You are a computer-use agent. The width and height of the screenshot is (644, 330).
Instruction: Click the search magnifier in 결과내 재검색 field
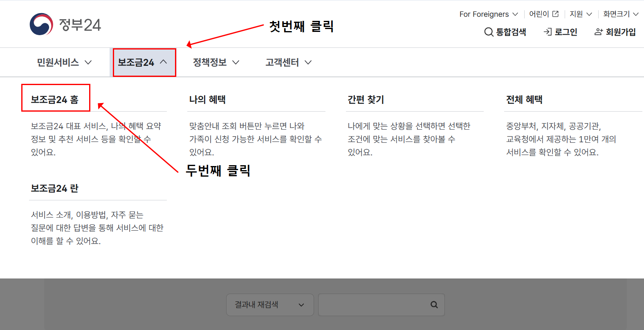(x=434, y=305)
